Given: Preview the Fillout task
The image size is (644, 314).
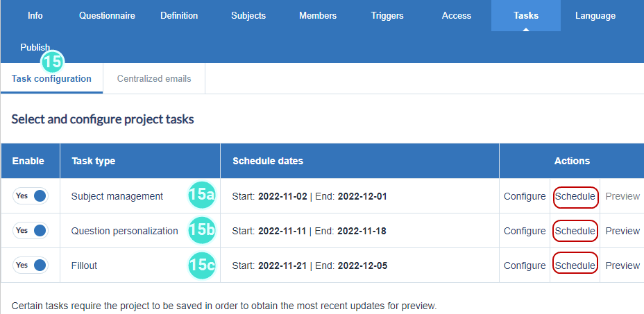Looking at the screenshot, I should 622,265.
